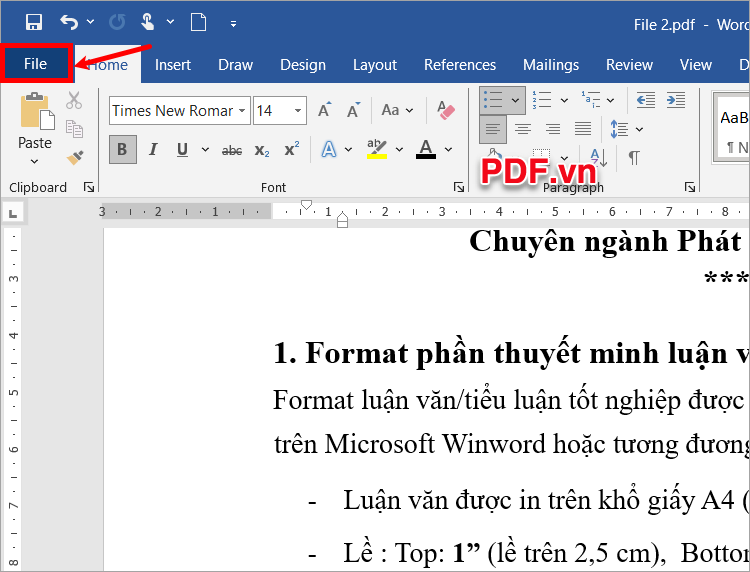The width and height of the screenshot is (750, 572).
Task: Click the Clear All Formatting eraser icon
Action: (x=446, y=110)
